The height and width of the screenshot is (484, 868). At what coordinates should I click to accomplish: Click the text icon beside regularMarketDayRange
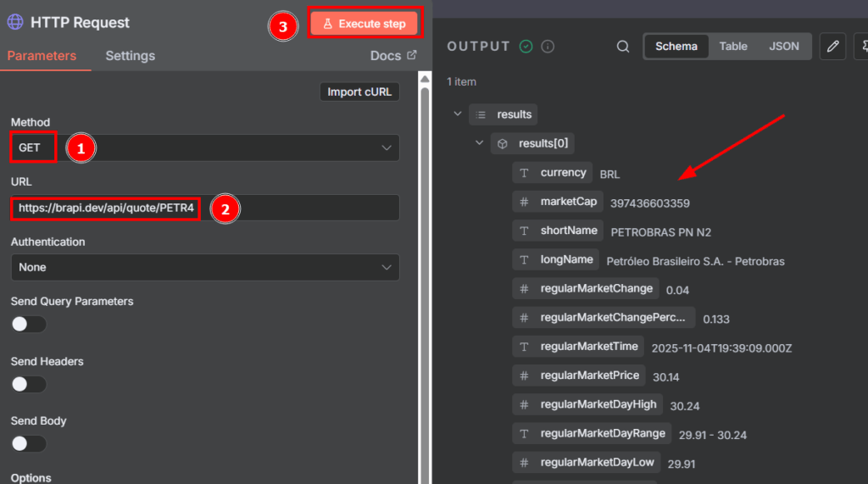524,434
